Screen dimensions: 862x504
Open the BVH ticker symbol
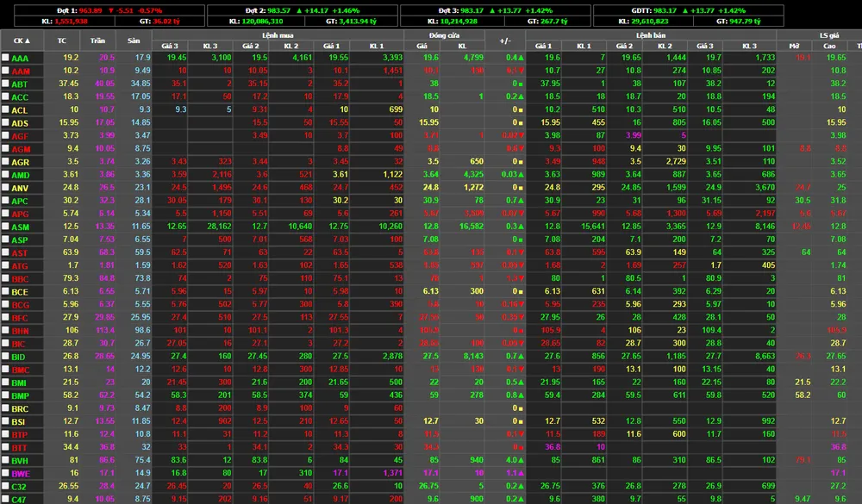pos(21,461)
